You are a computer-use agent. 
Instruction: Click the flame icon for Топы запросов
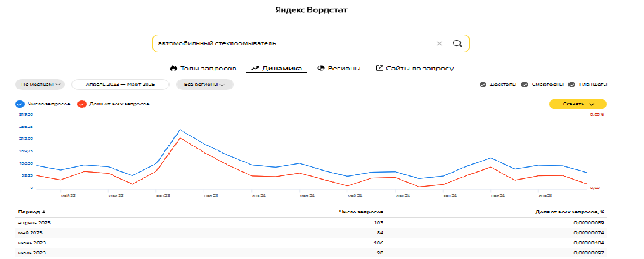tap(173, 68)
